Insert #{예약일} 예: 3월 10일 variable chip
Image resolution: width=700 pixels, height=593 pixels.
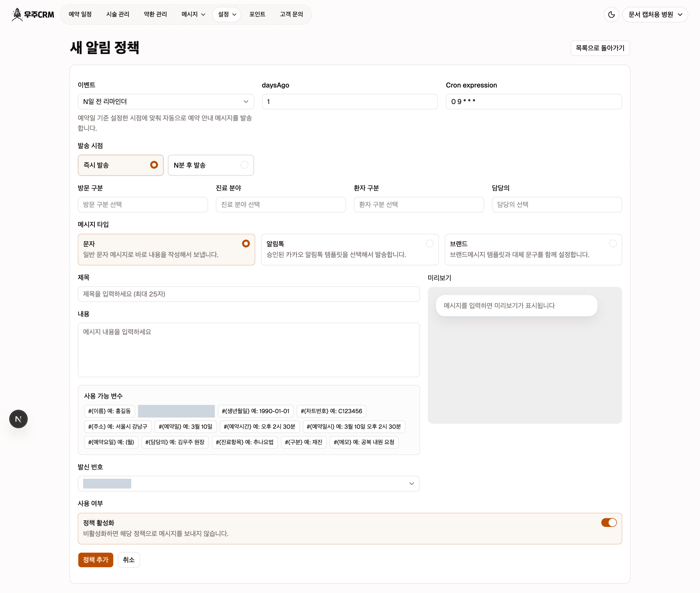[186, 427]
